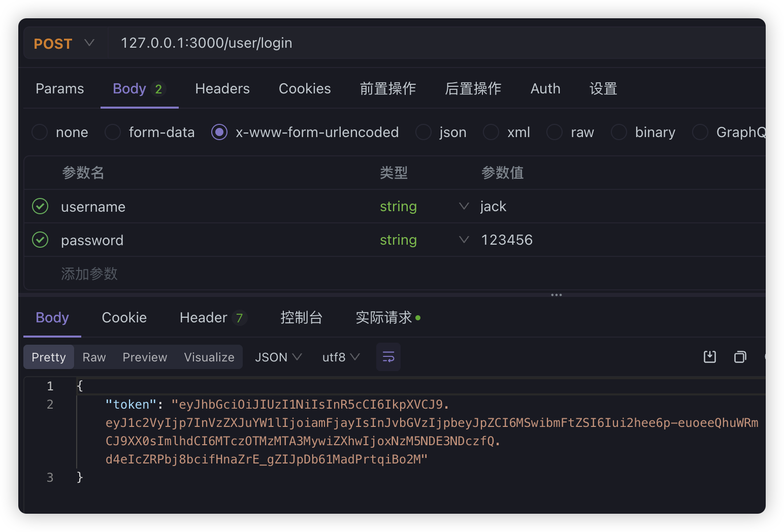Click the download response icon
Screen dimensions: 784x532
(x=709, y=357)
